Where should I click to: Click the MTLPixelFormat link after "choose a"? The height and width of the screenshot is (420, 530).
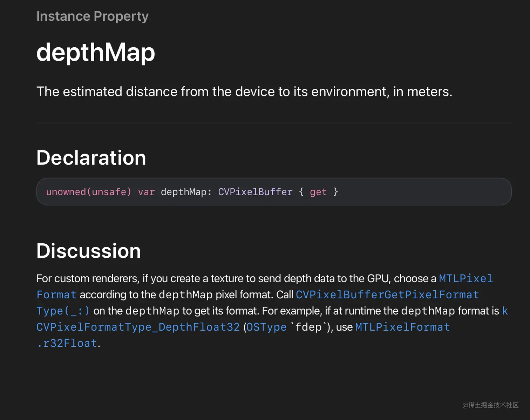[466, 279]
